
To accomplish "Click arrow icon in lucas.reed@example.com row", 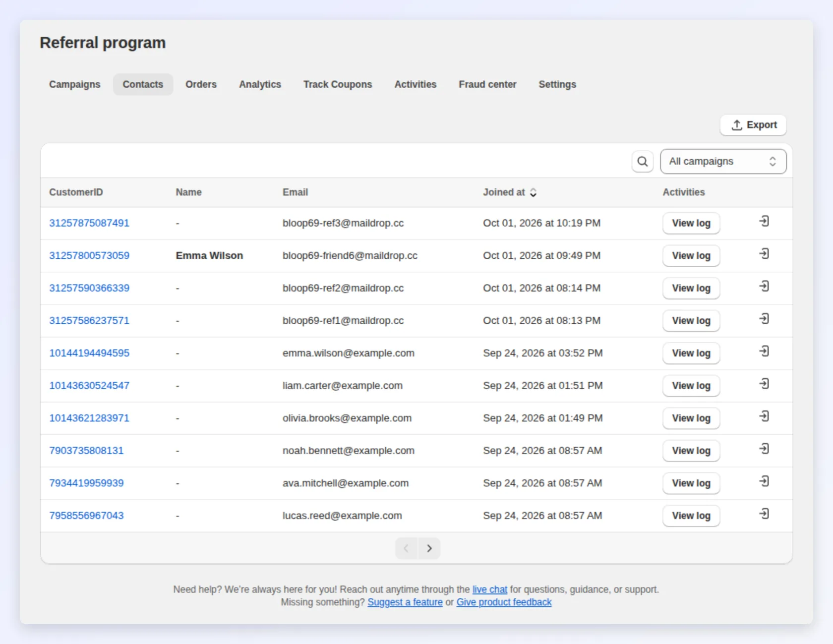I will [764, 514].
